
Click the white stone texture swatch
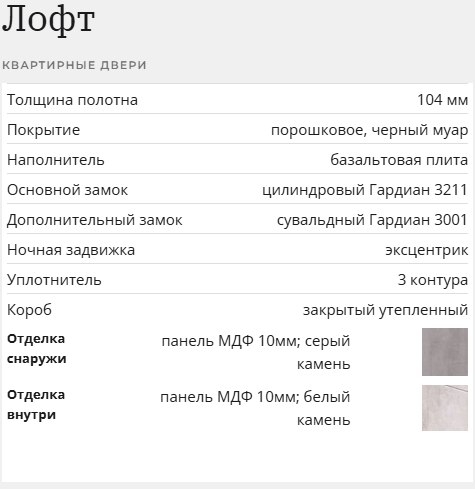point(445,408)
